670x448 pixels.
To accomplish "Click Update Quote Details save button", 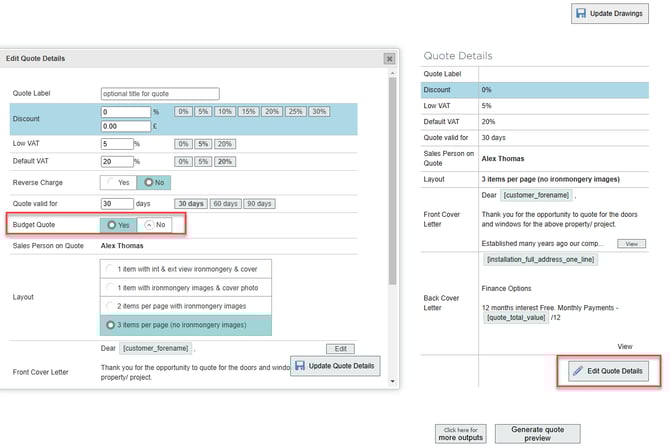I will tap(336, 366).
